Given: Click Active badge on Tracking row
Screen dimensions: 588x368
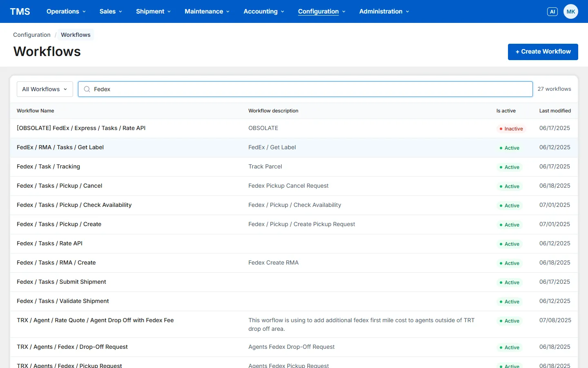Looking at the screenshot, I should [x=509, y=167].
